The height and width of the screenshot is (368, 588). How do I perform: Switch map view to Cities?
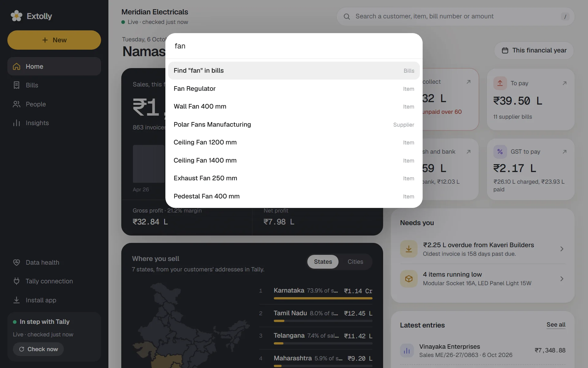point(355,262)
